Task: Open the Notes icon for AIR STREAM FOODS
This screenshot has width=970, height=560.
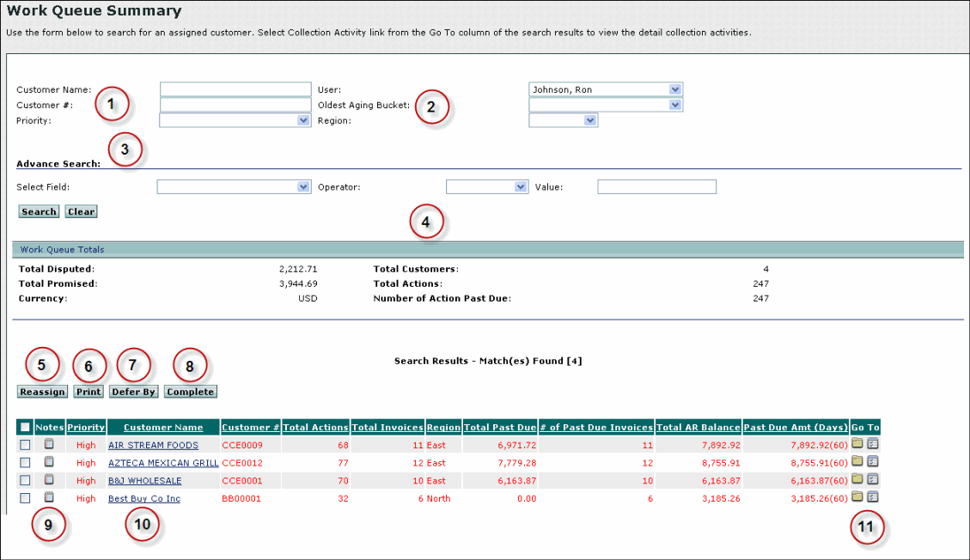Action: coord(50,445)
